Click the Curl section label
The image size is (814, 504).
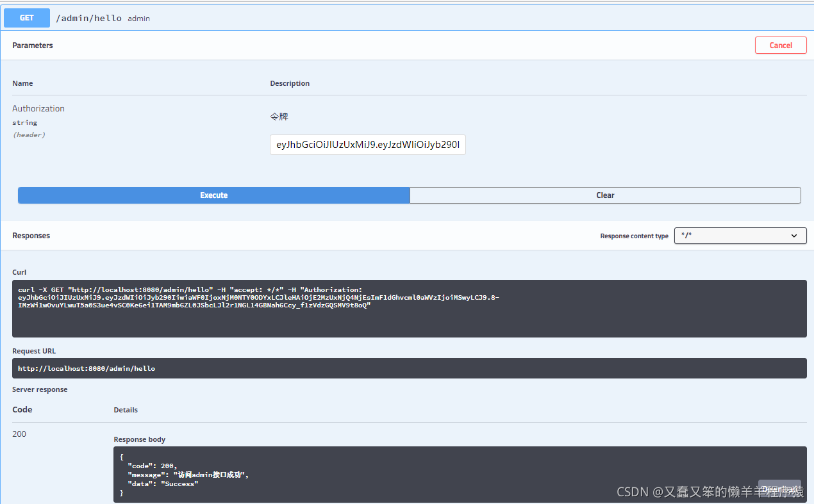[19, 272]
